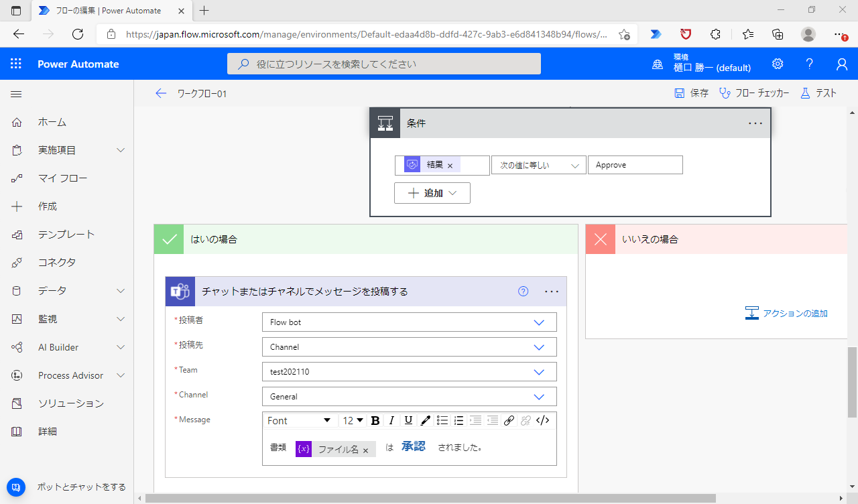Expand AI Builder in the sidebar
The height and width of the screenshot is (504, 858).
[x=121, y=347]
